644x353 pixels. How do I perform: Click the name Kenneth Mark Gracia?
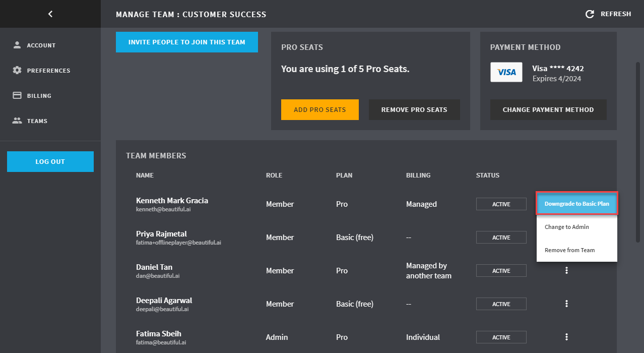(172, 200)
